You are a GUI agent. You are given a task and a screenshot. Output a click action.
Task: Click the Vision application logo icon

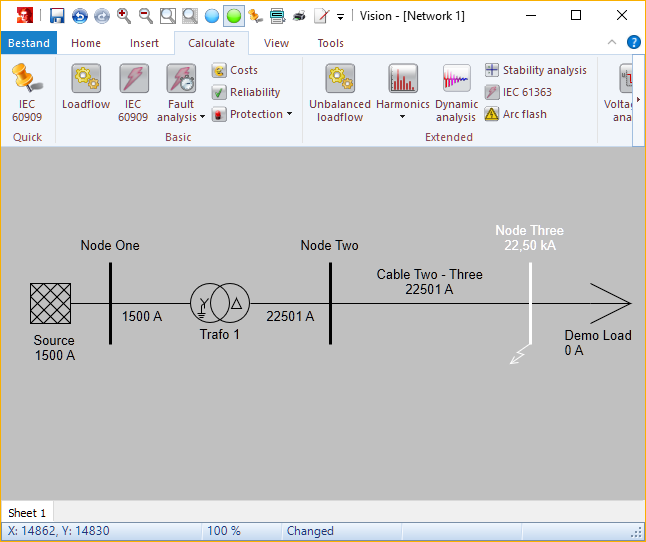pyautogui.click(x=25, y=16)
